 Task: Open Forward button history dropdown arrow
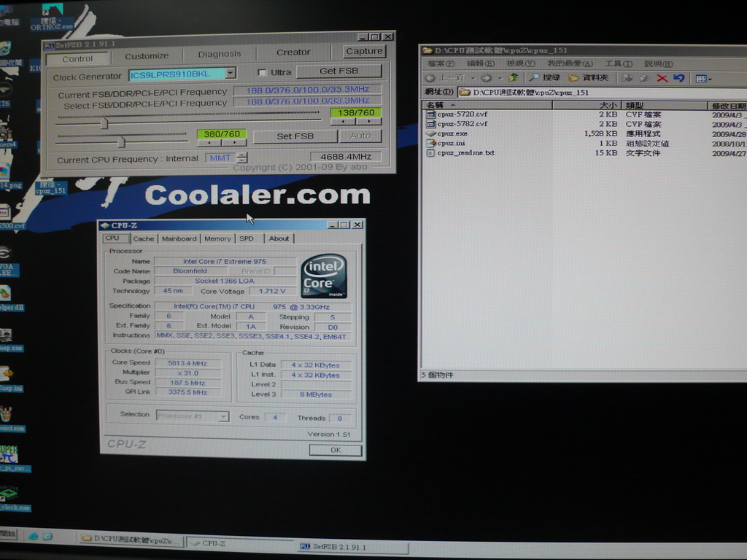pyautogui.click(x=500, y=78)
